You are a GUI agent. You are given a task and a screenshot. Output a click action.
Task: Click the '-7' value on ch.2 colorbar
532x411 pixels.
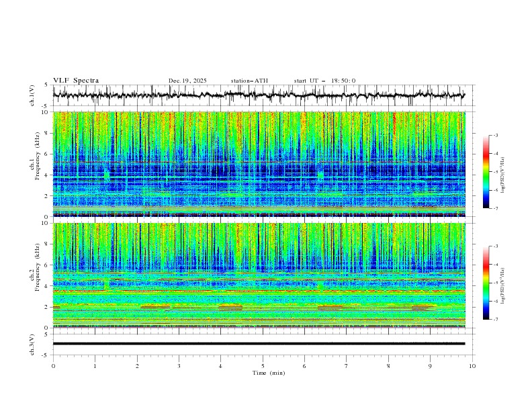click(495, 319)
